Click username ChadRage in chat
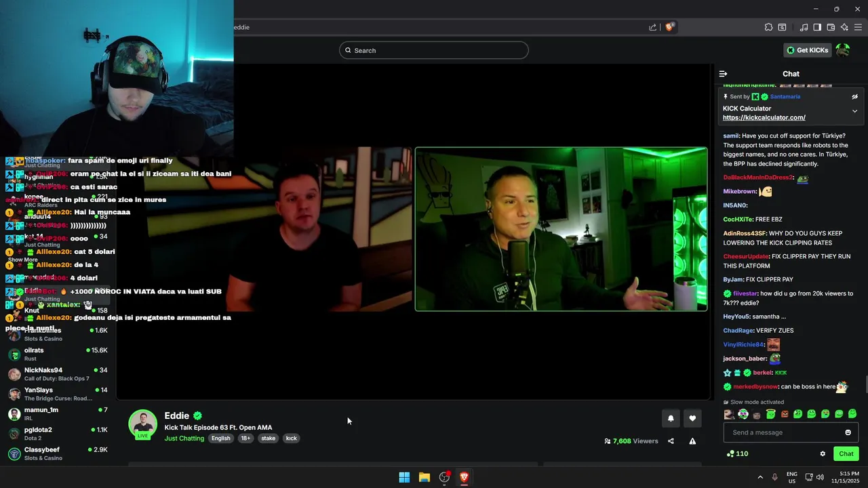Image resolution: width=868 pixels, height=488 pixels. point(738,331)
